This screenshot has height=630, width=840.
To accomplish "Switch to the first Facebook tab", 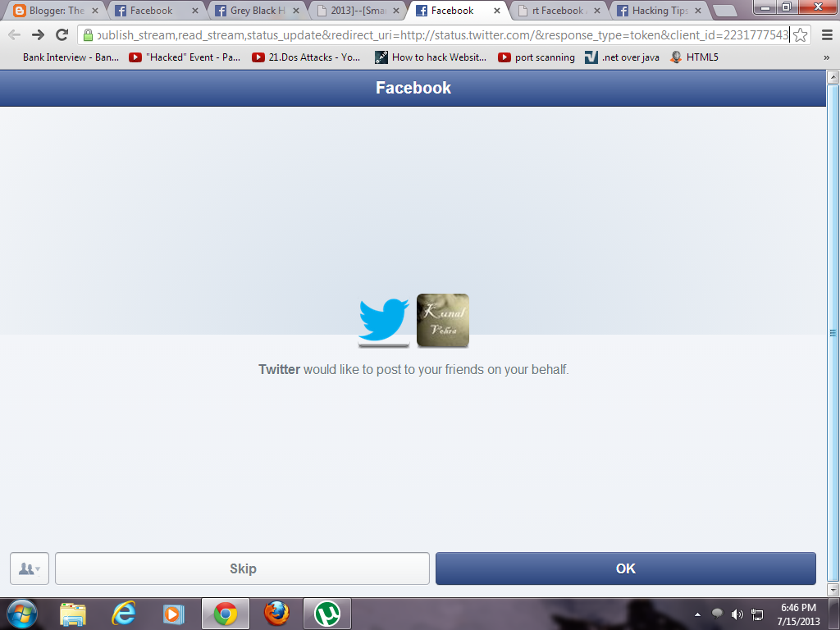I will 155,10.
